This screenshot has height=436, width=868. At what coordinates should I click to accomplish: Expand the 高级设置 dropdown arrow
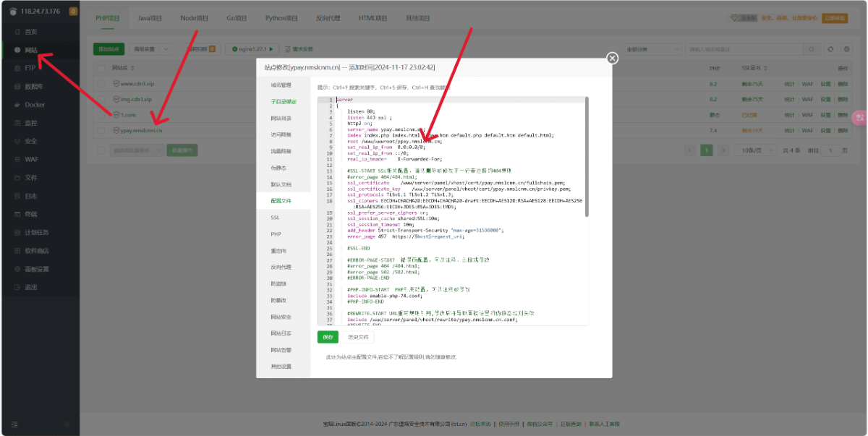166,49
